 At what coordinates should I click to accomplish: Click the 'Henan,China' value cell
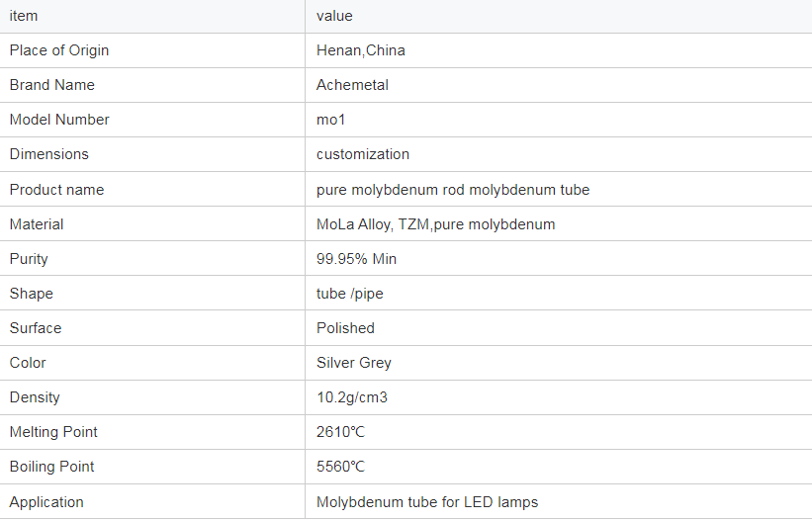point(361,50)
